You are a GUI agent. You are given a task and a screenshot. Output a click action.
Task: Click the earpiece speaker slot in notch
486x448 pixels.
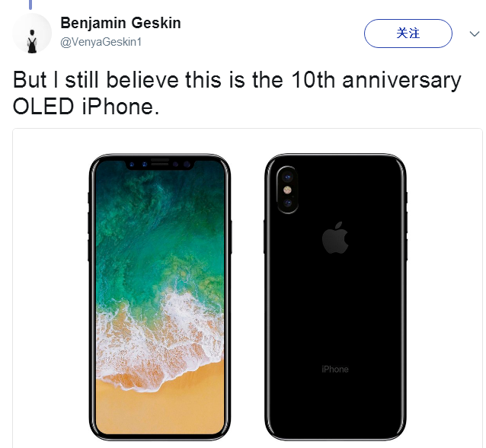tap(160, 161)
